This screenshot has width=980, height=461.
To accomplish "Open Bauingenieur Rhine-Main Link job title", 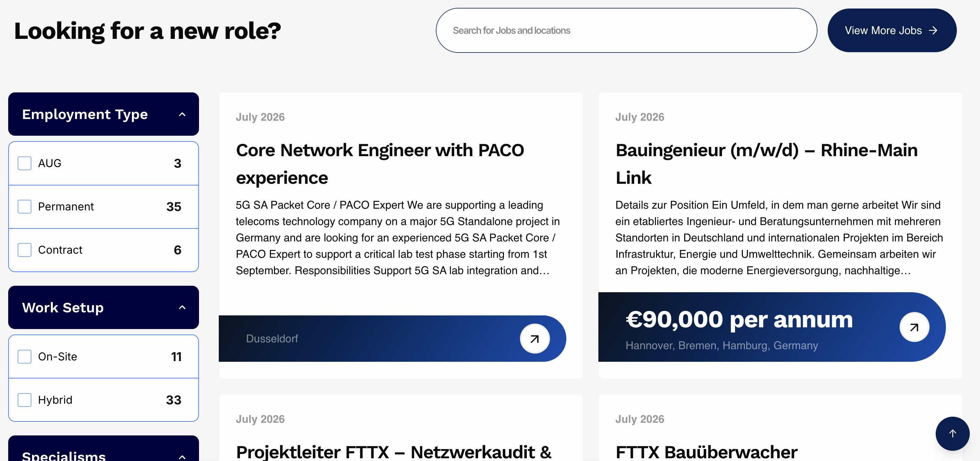I will point(767,164).
